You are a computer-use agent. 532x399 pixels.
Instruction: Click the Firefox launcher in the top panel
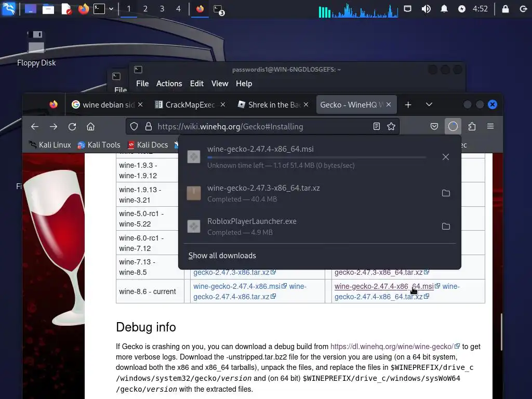(x=84, y=8)
